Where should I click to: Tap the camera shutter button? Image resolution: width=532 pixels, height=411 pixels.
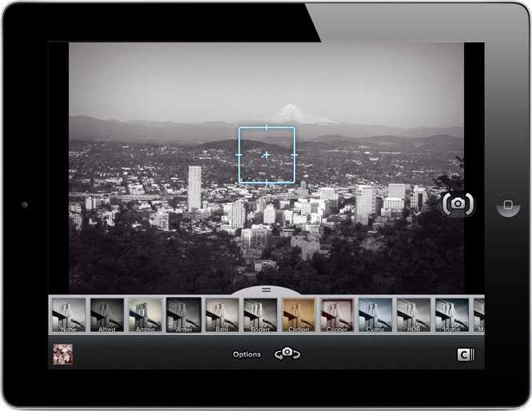pos(459,204)
